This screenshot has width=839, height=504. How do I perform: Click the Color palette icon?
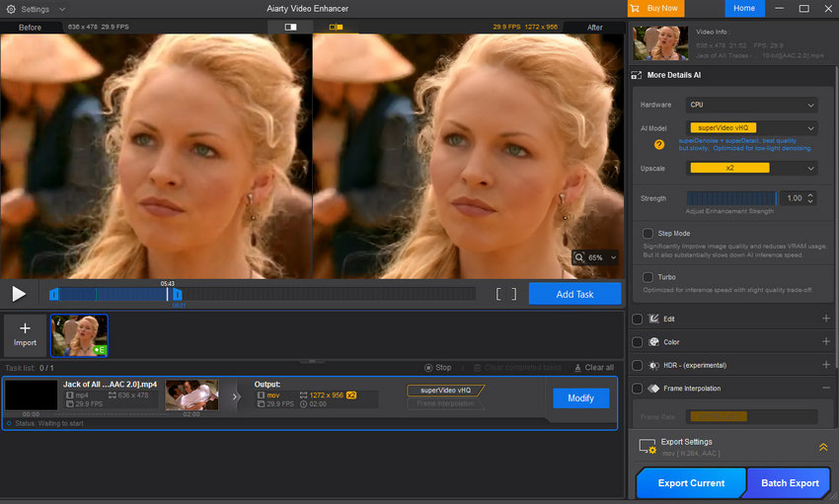point(653,342)
